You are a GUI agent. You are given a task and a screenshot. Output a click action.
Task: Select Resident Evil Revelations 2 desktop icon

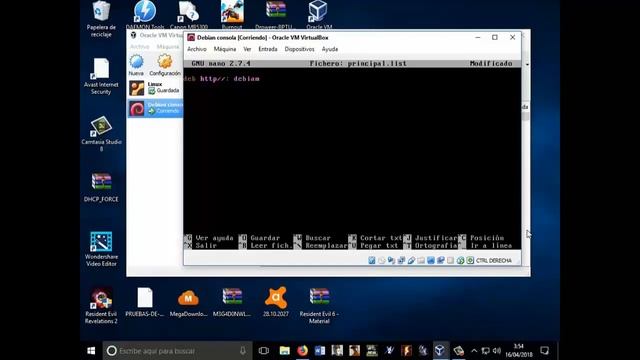[101, 306]
